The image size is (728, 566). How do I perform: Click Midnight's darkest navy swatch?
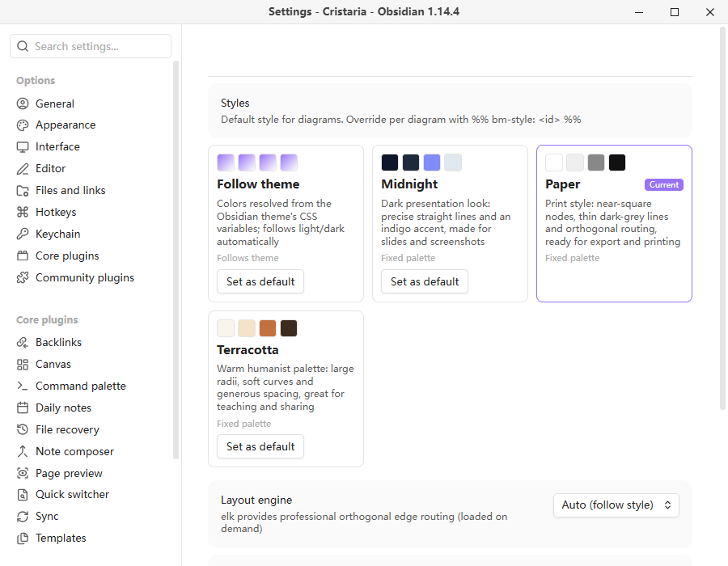click(x=390, y=163)
